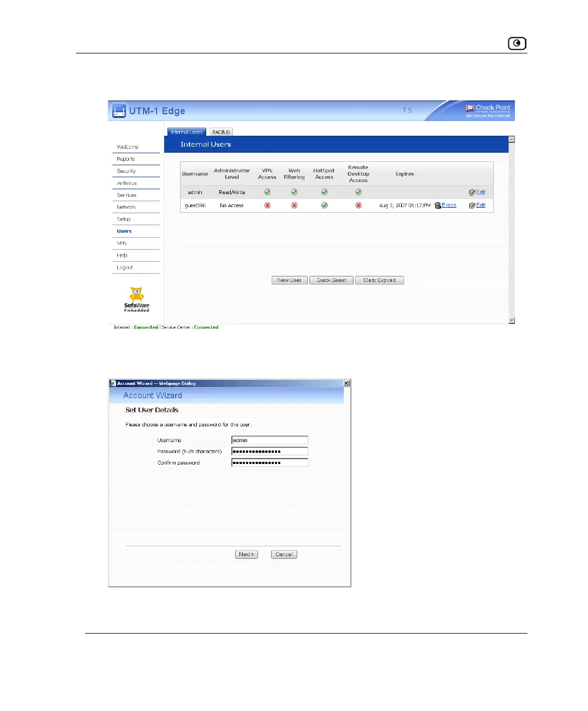Click Cancel in the Account Wizard

284,555
